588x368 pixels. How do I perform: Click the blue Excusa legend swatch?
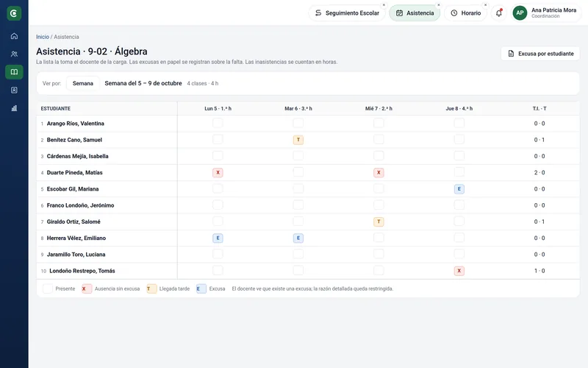[x=201, y=289]
